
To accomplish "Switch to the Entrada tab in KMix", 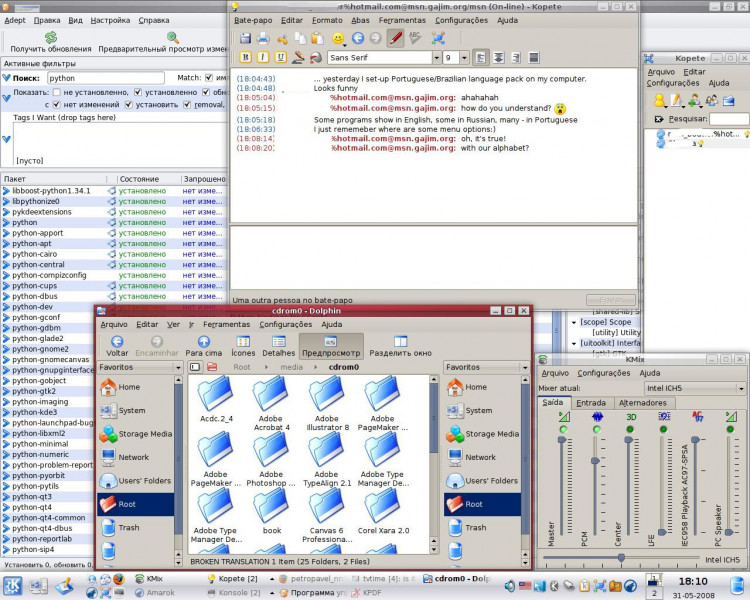I will coord(591,403).
